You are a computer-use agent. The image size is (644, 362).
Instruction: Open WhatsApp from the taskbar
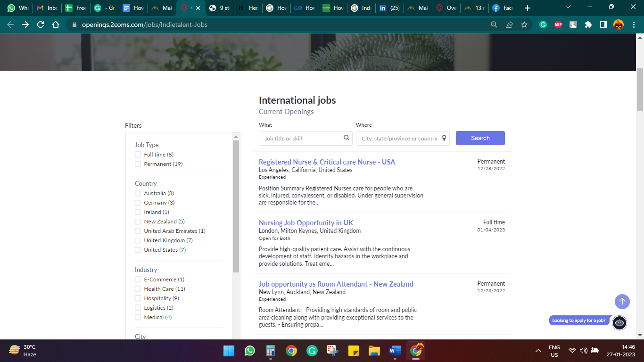pyautogui.click(x=250, y=351)
